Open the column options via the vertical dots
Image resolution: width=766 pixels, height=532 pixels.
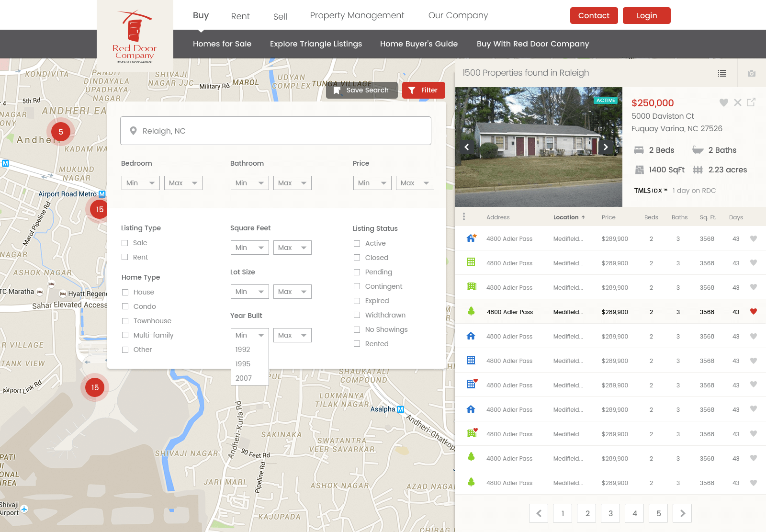tap(463, 216)
